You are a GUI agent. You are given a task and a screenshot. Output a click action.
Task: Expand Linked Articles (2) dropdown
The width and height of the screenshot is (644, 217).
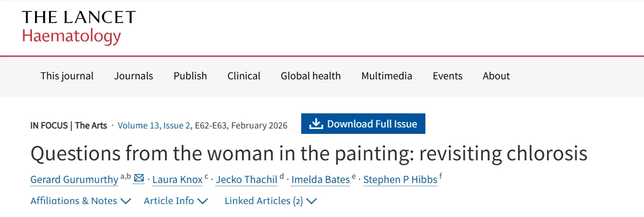pos(270,201)
